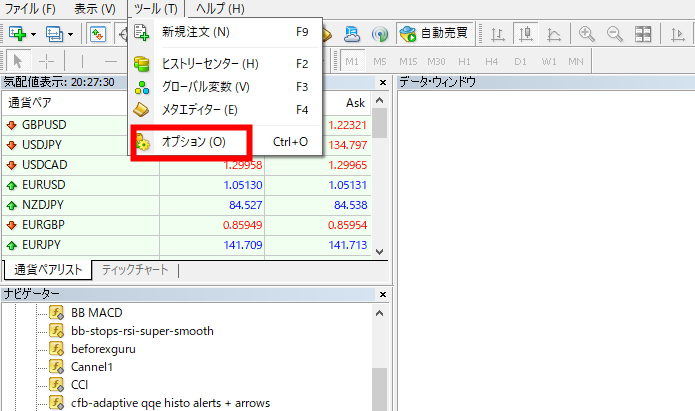Open the 表示 (V) menu
Image resolution: width=695 pixels, height=411 pixels.
click(95, 8)
